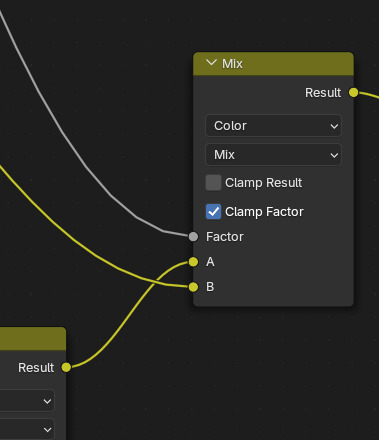Click the Clamp Factor label text

pyautogui.click(x=264, y=212)
